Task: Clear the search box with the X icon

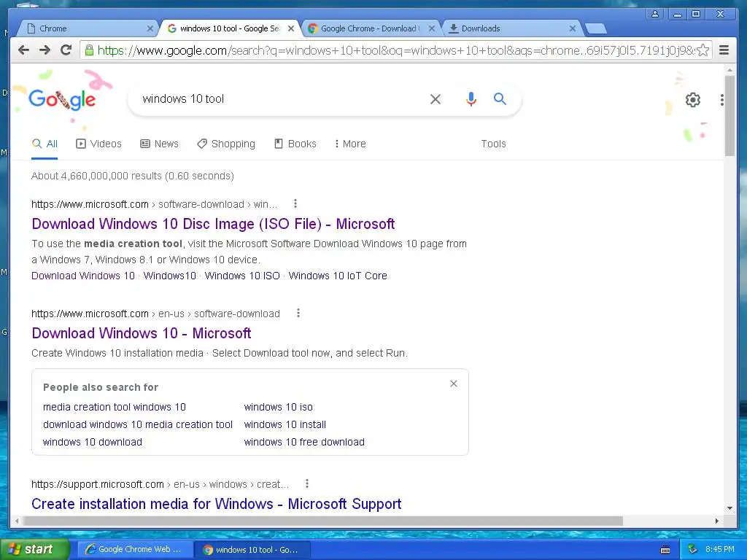Action: (x=436, y=99)
